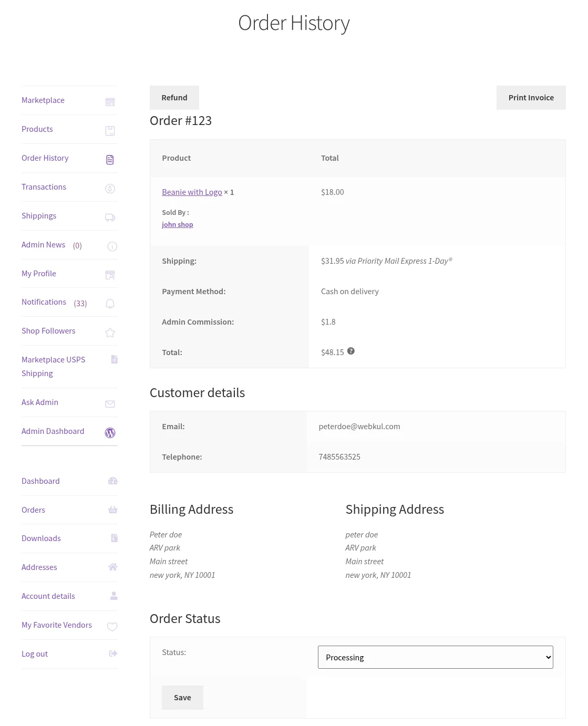Screen dimensions: 588x726
Task: Open the Order History sidebar item
Action: (x=45, y=158)
